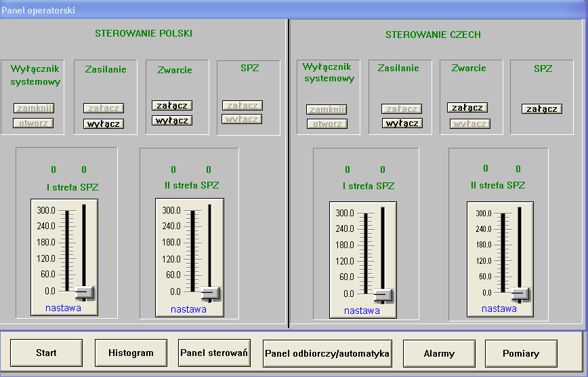The image size is (588, 377).
Task: Open the Histogram view
Action: coord(131,353)
